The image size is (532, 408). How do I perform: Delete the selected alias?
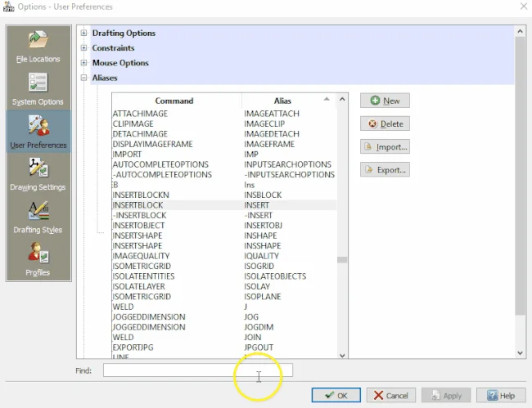pos(385,124)
